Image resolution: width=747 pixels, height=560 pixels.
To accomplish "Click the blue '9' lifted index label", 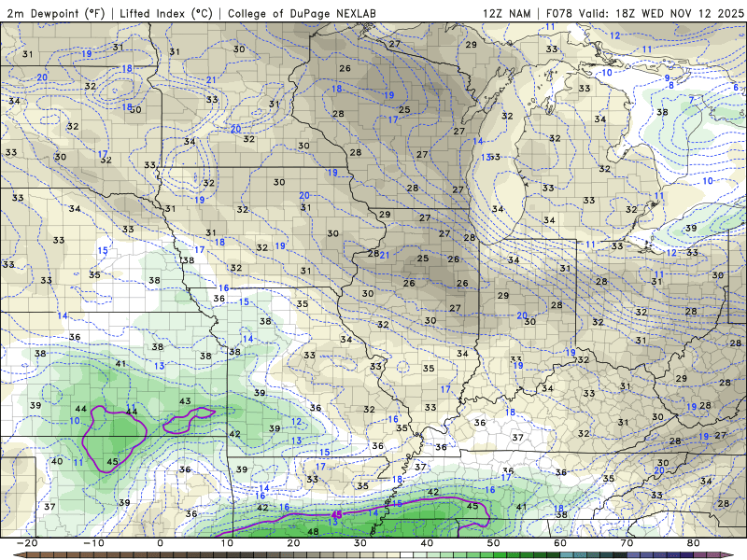I will [x=667, y=78].
